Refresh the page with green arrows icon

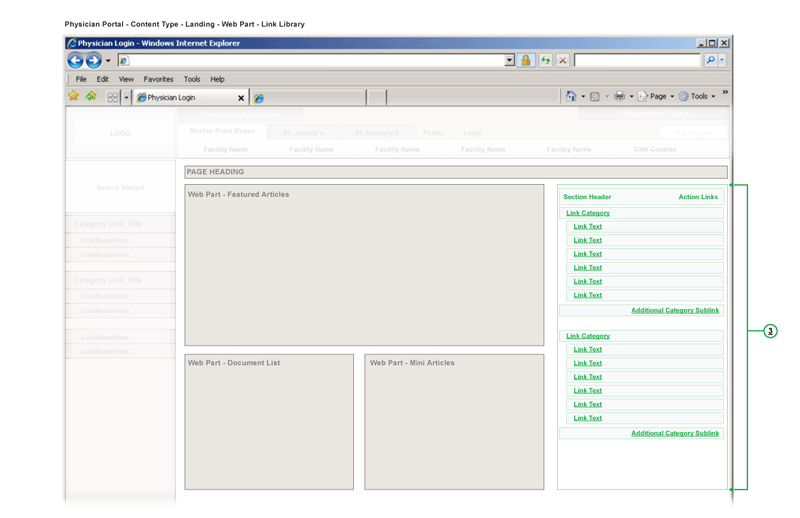point(546,61)
